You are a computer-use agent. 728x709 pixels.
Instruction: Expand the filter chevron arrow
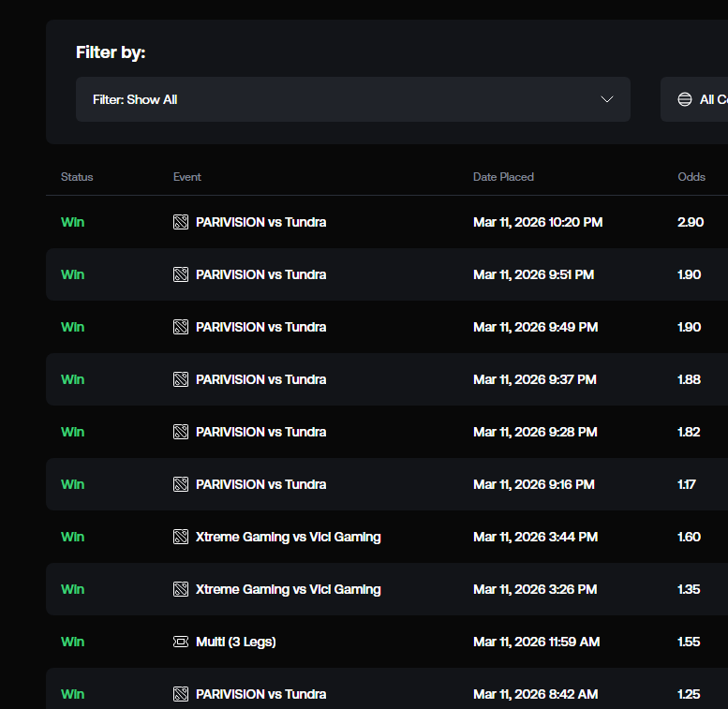[607, 99]
